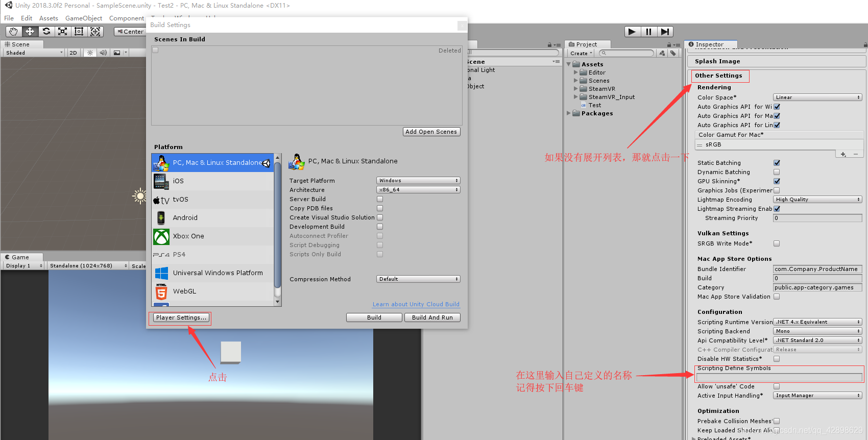The height and width of the screenshot is (440, 868).
Task: Toggle Scene audio speaker icon
Action: click(104, 53)
